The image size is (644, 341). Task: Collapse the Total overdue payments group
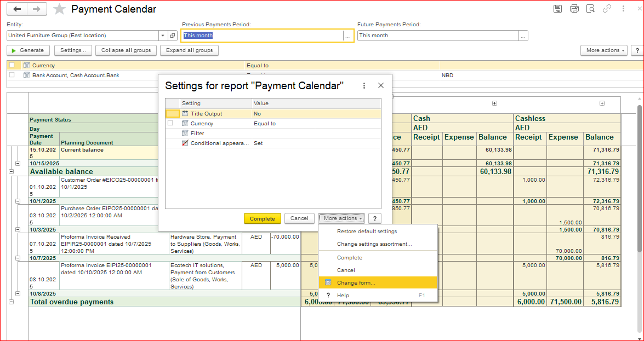coord(10,302)
